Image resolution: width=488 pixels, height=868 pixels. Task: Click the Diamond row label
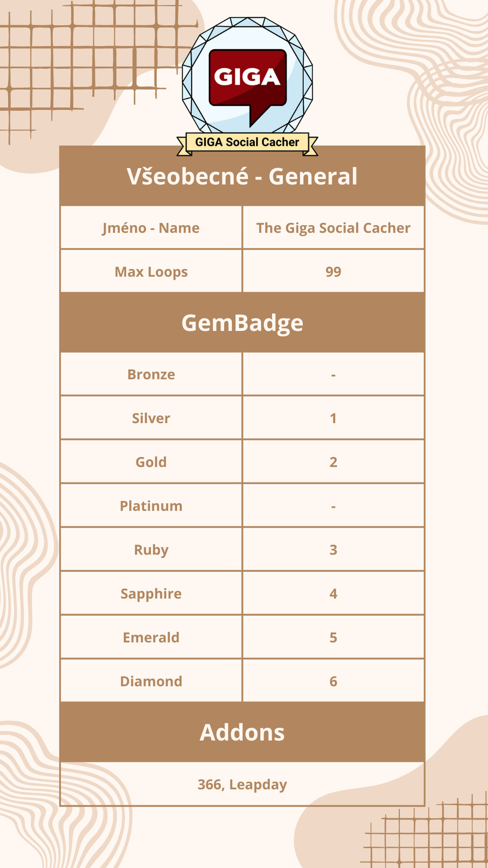151,681
